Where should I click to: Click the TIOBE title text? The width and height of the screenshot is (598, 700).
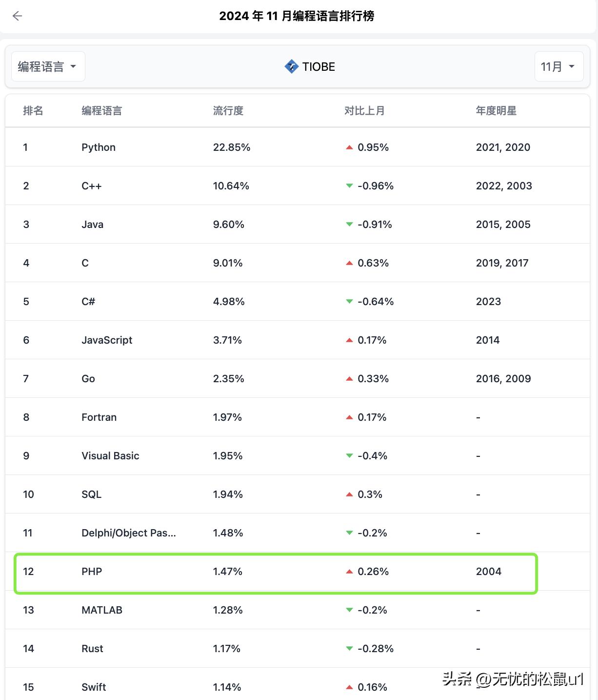click(319, 66)
